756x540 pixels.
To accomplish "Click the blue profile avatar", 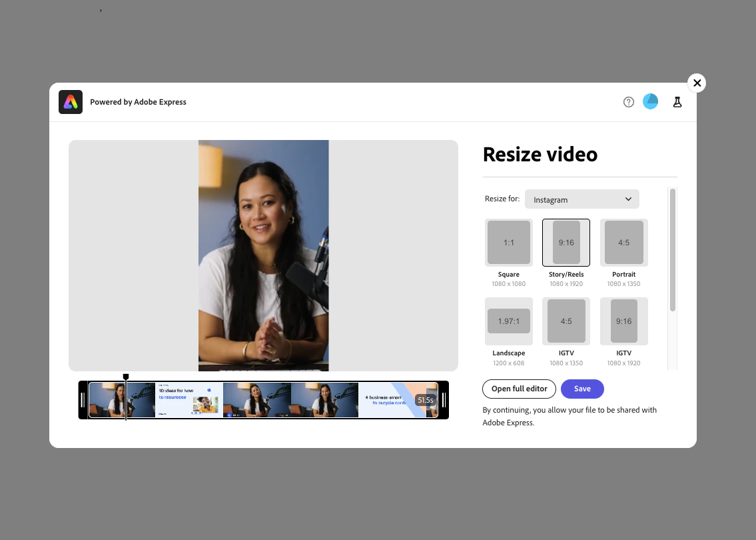I will (650, 101).
